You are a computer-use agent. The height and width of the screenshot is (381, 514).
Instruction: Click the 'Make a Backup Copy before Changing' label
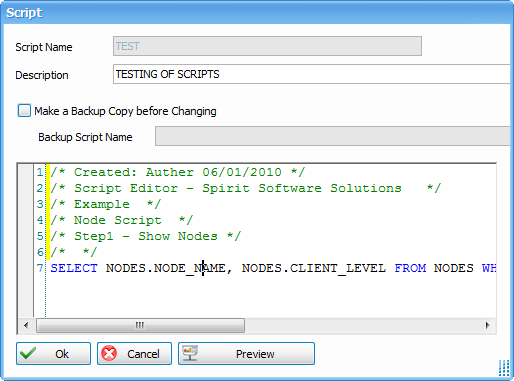125,111
